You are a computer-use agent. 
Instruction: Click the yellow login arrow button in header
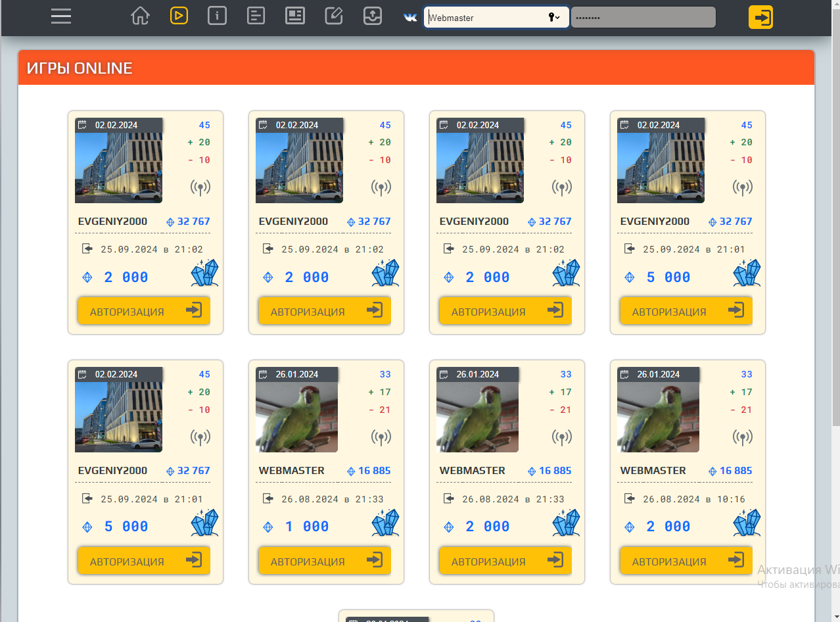[x=760, y=17]
